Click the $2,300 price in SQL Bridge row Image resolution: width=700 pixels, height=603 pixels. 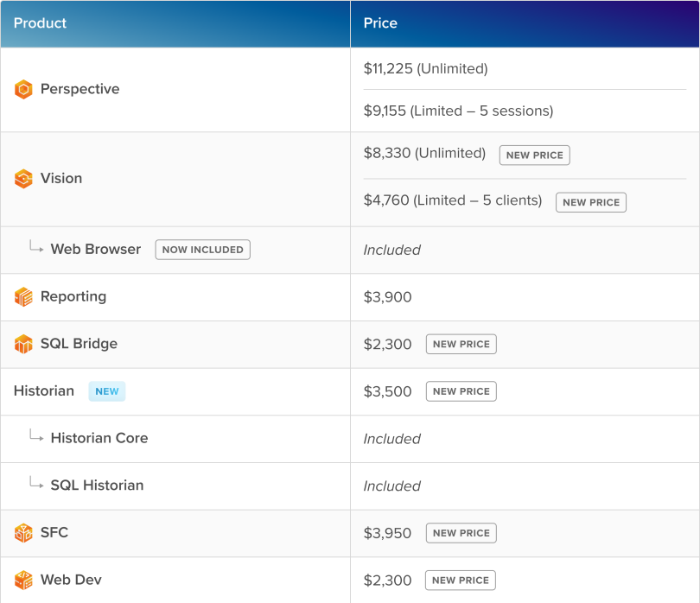pos(387,344)
